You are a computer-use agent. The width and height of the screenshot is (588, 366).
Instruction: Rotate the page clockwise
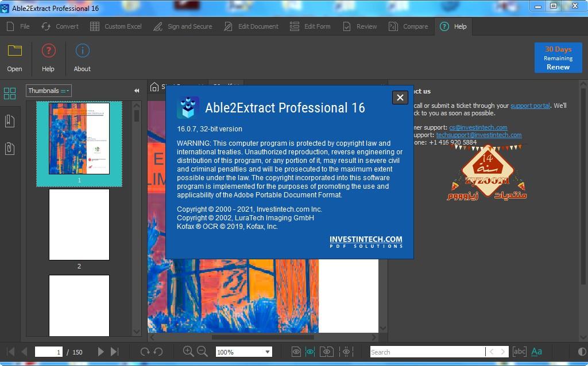pos(145,352)
